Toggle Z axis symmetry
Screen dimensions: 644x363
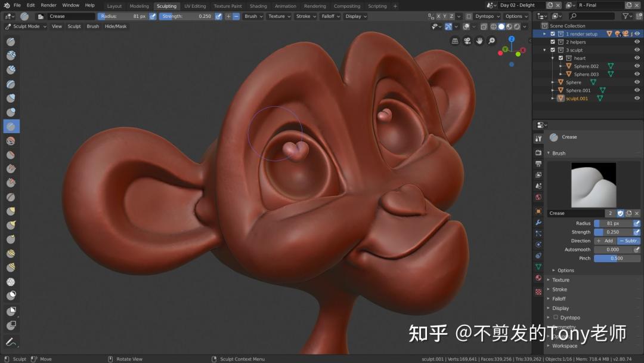point(451,17)
